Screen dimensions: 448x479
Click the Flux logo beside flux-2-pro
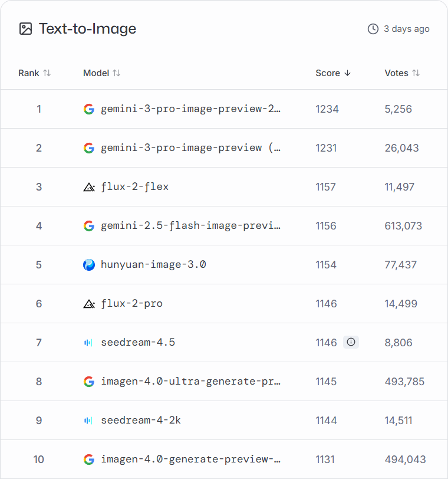(89, 304)
